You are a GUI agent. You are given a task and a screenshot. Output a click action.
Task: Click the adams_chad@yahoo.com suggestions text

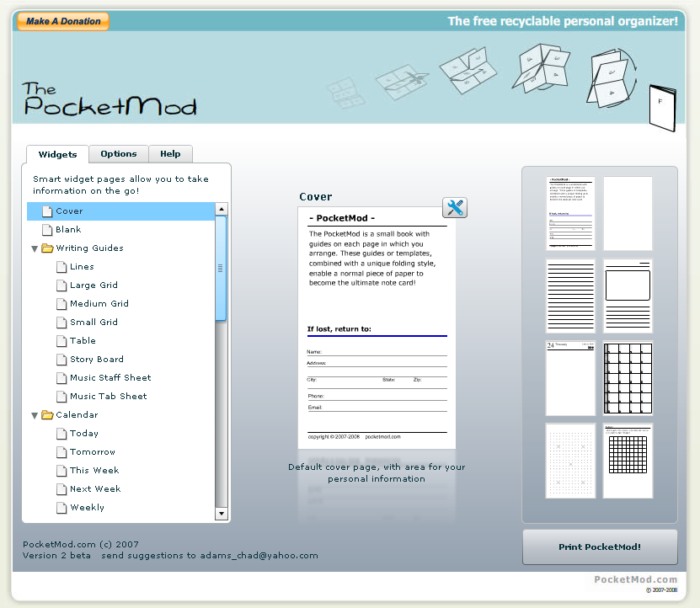(259, 556)
